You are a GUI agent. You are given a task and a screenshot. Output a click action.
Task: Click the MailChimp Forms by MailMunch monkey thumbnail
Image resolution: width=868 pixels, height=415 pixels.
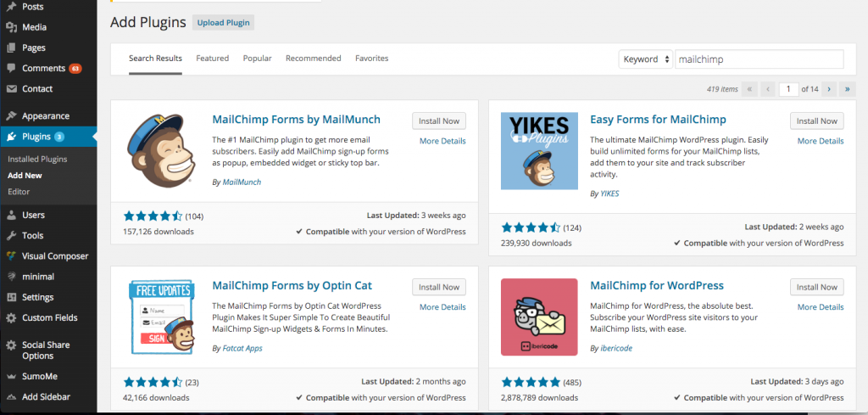[x=161, y=151]
